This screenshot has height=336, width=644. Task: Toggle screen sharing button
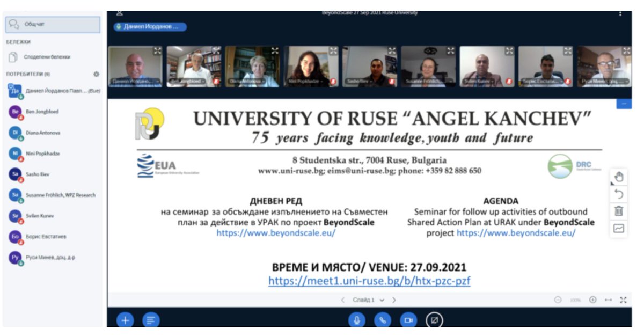click(x=435, y=320)
